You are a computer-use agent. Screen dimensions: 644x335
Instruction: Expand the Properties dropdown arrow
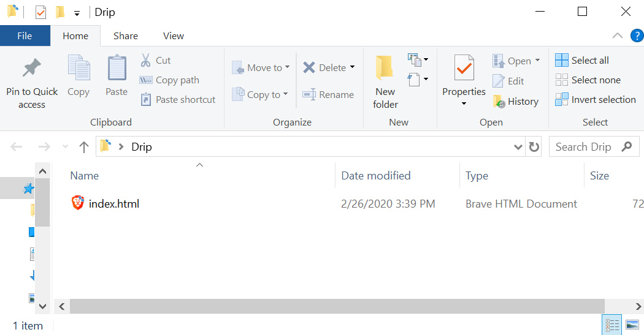point(464,104)
